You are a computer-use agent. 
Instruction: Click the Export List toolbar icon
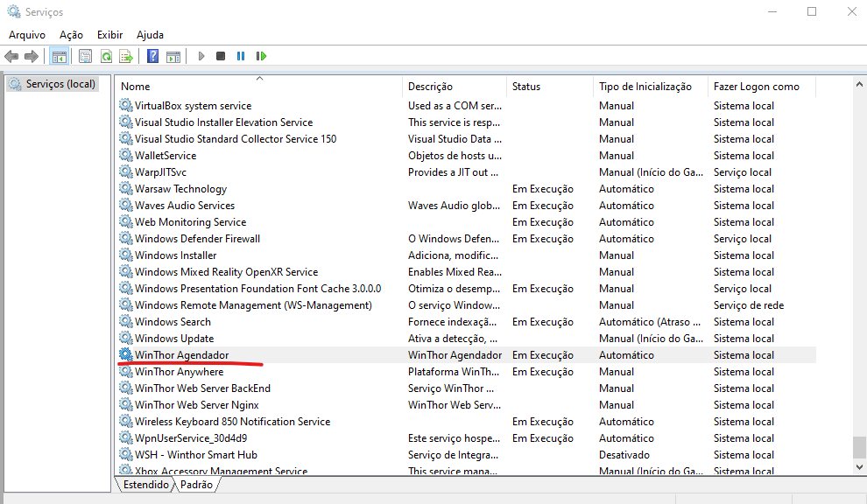(127, 56)
